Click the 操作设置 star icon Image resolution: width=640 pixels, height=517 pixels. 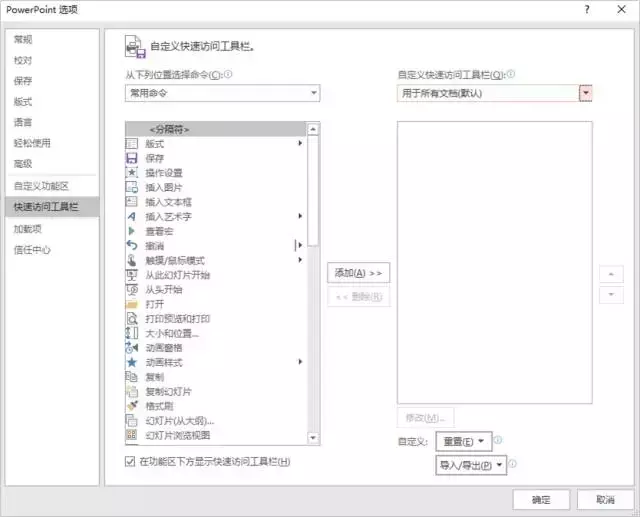click(131, 173)
